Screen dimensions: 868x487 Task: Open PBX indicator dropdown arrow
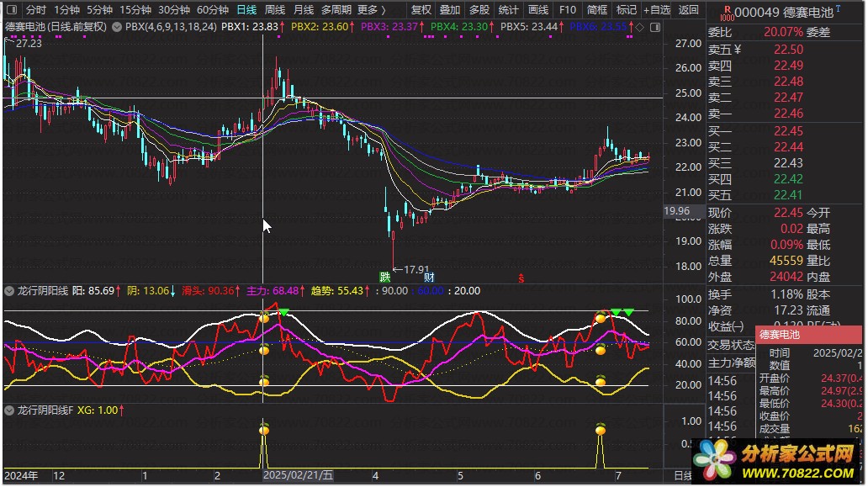click(x=117, y=27)
